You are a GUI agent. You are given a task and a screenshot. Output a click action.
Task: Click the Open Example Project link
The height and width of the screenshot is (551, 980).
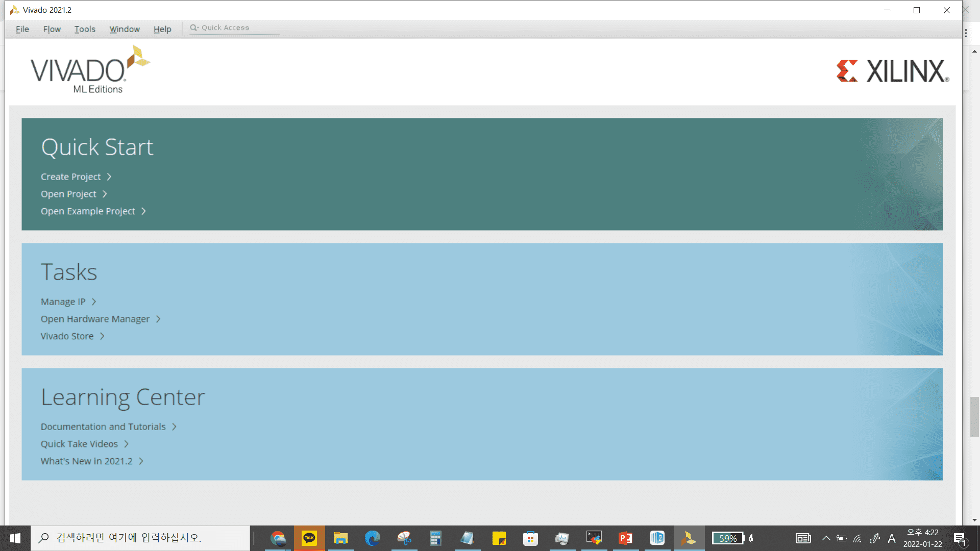[88, 211]
